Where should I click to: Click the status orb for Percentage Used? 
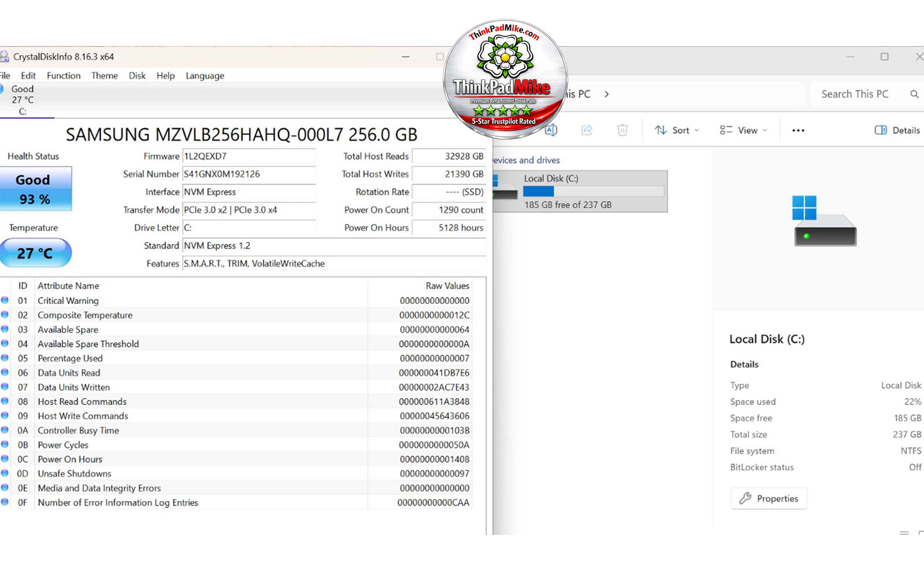tap(5, 358)
